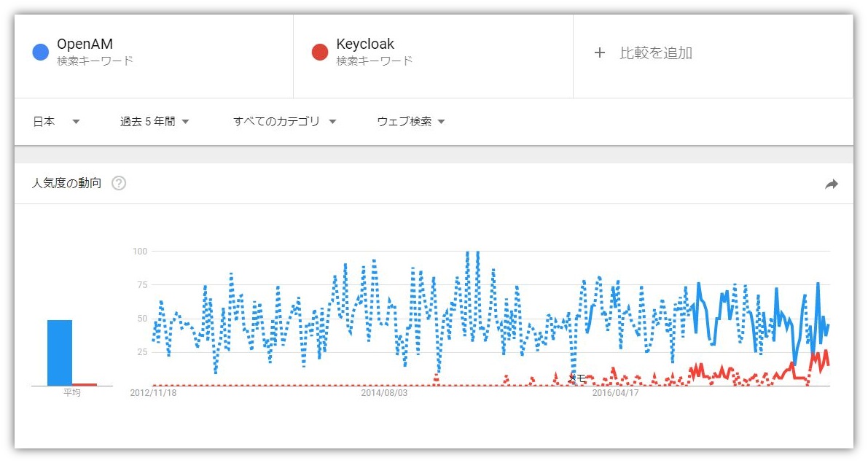Click the plus icon to add comparison

tap(600, 52)
